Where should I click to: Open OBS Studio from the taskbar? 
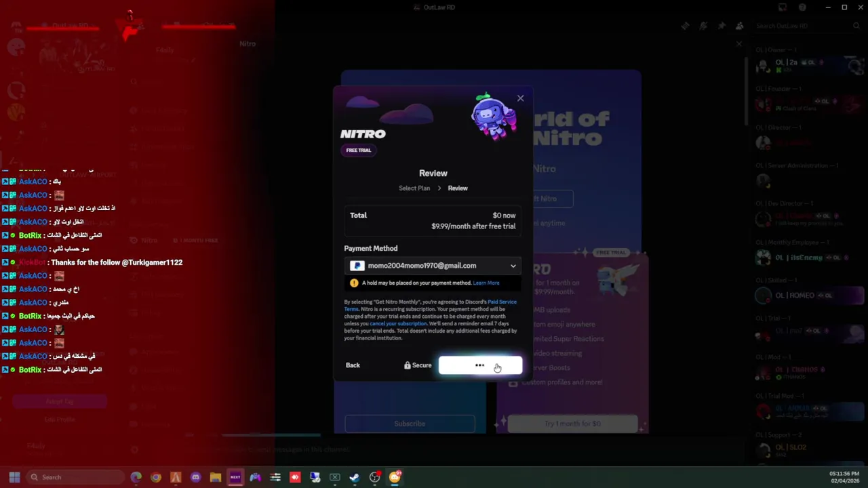375,477
